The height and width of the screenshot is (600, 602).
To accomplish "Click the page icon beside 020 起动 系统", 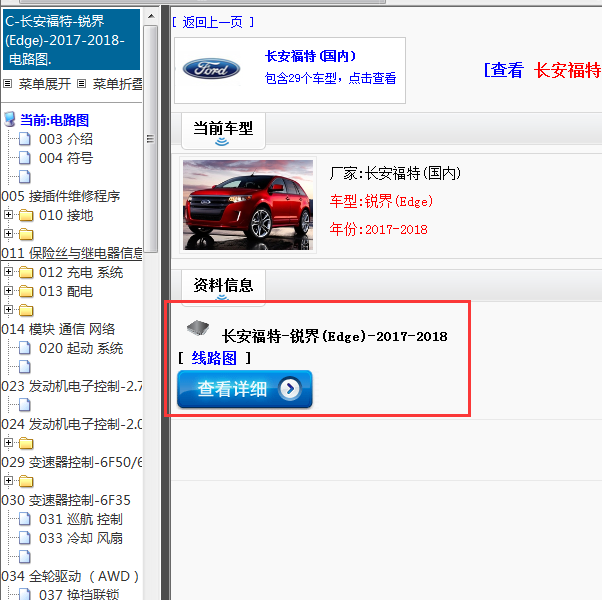I will coord(25,348).
